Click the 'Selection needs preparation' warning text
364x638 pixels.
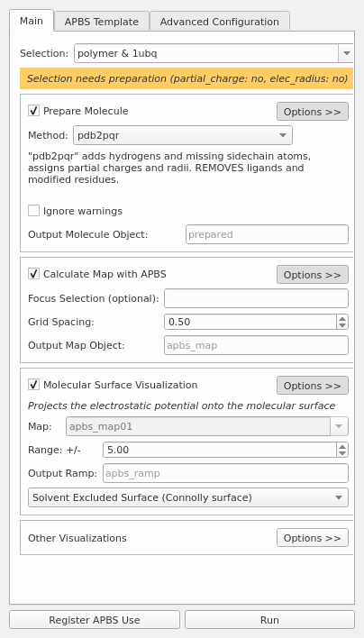187,78
